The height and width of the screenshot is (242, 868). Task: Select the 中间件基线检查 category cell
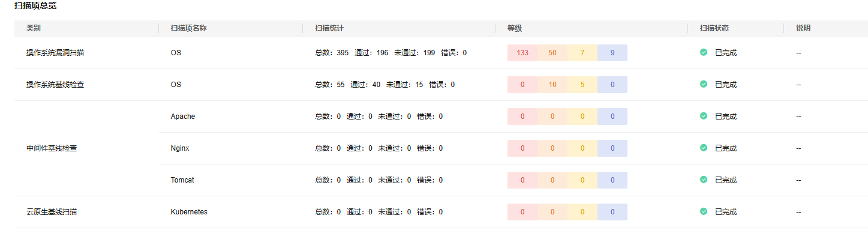tap(52, 148)
